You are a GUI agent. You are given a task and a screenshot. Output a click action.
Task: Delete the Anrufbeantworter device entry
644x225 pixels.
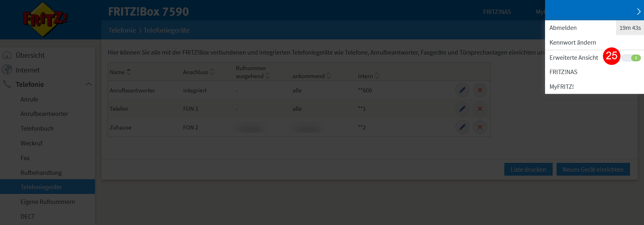pyautogui.click(x=480, y=90)
